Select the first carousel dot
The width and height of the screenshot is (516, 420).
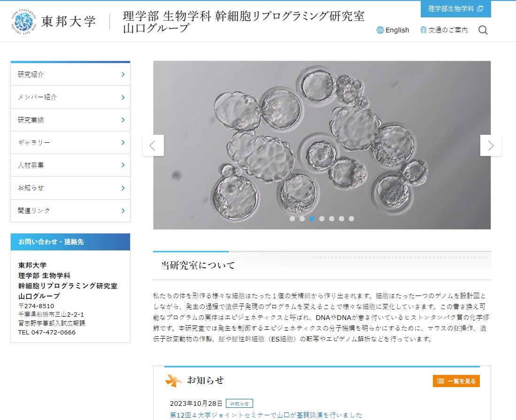tap(292, 218)
